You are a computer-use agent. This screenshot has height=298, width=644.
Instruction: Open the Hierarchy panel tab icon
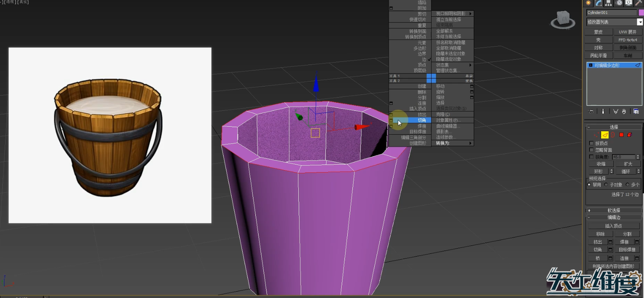(x=609, y=3)
